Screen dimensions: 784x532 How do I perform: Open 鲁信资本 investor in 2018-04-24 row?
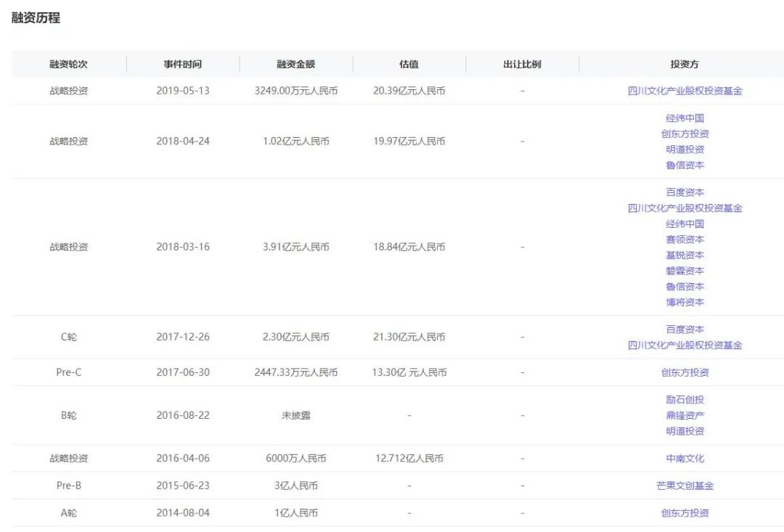pos(685,165)
